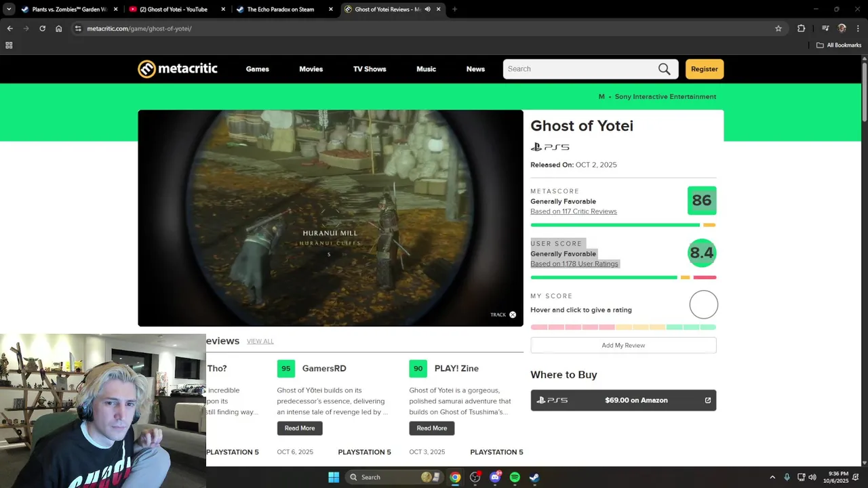Click Add My Review button
The height and width of the screenshot is (488, 868).
pyautogui.click(x=623, y=346)
